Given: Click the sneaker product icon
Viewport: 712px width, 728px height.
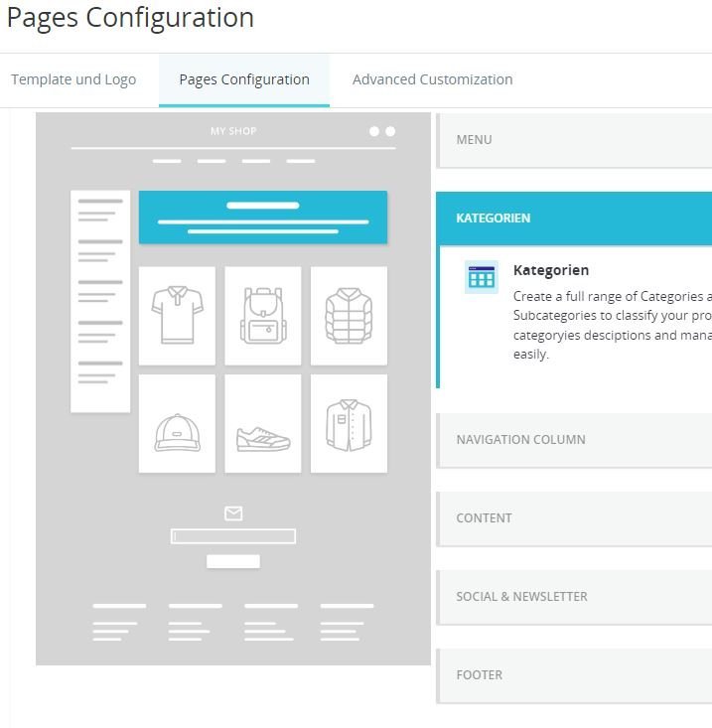Looking at the screenshot, I should [x=263, y=437].
